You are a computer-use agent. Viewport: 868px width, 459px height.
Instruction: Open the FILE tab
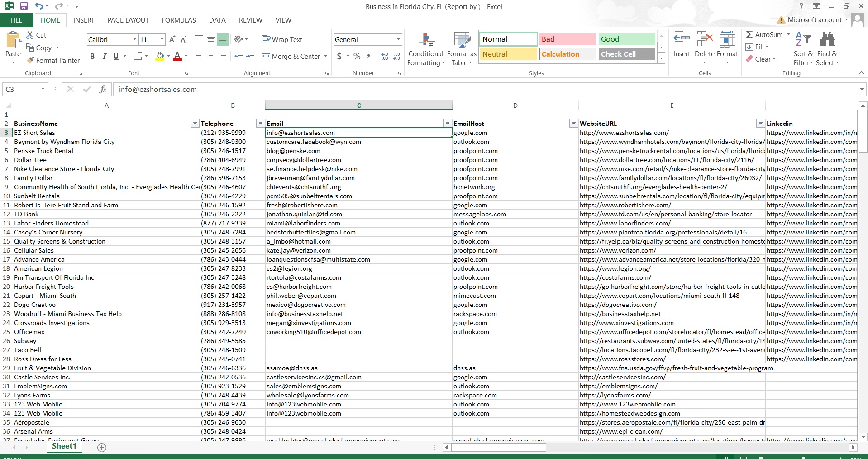[16, 20]
